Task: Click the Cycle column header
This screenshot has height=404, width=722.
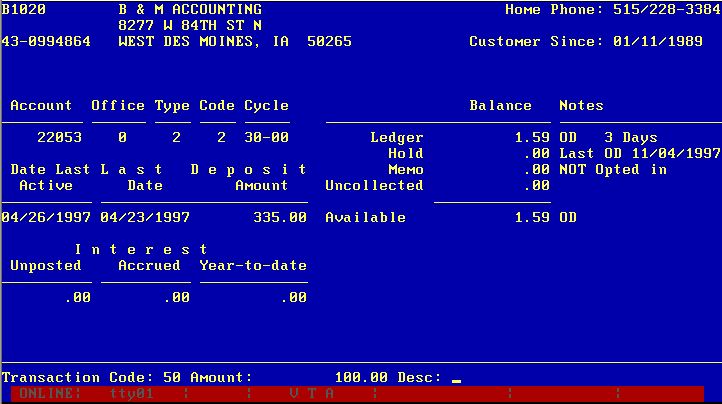Action: [267, 106]
